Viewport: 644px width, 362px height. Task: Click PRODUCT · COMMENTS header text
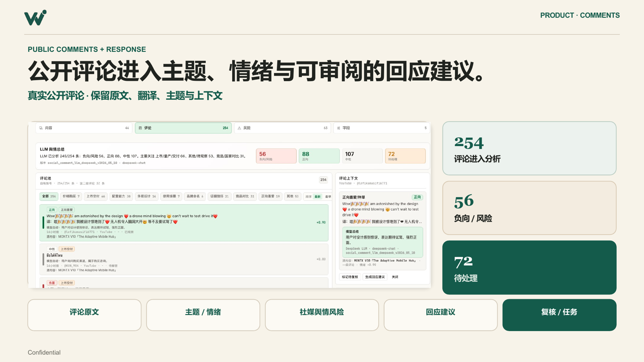coord(580,15)
